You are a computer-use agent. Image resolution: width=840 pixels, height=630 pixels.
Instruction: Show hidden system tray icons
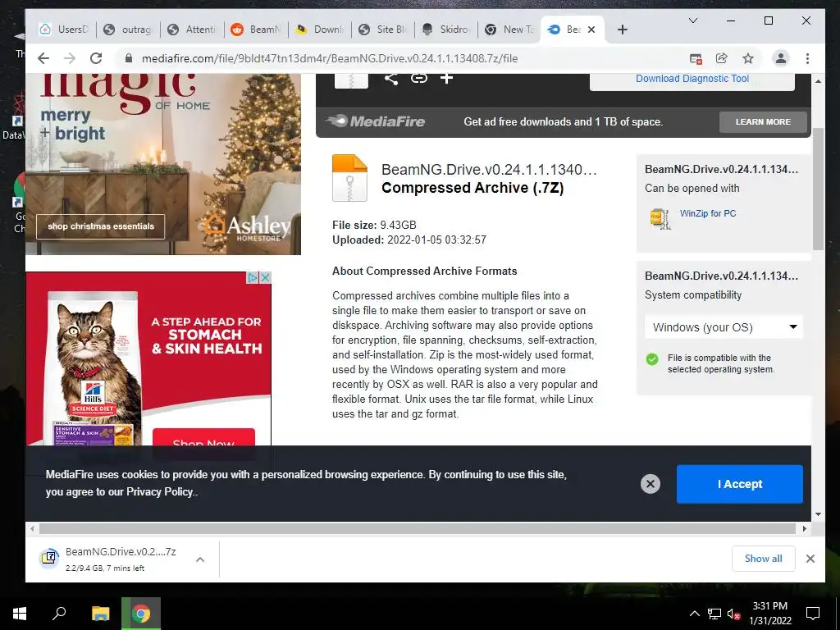tap(694, 614)
